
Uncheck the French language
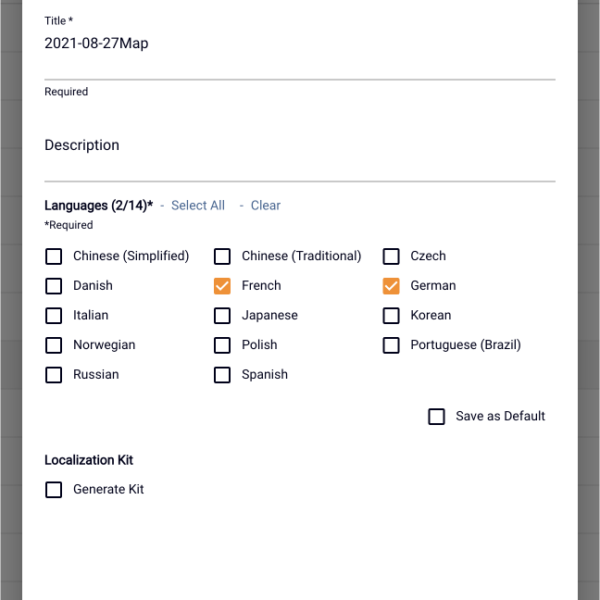[x=222, y=286]
